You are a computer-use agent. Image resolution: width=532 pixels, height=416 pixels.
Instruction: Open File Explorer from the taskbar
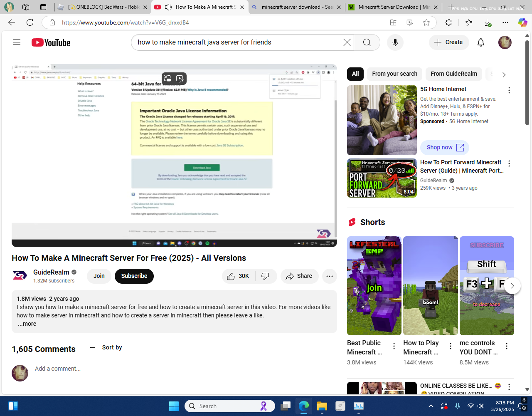(x=322, y=406)
